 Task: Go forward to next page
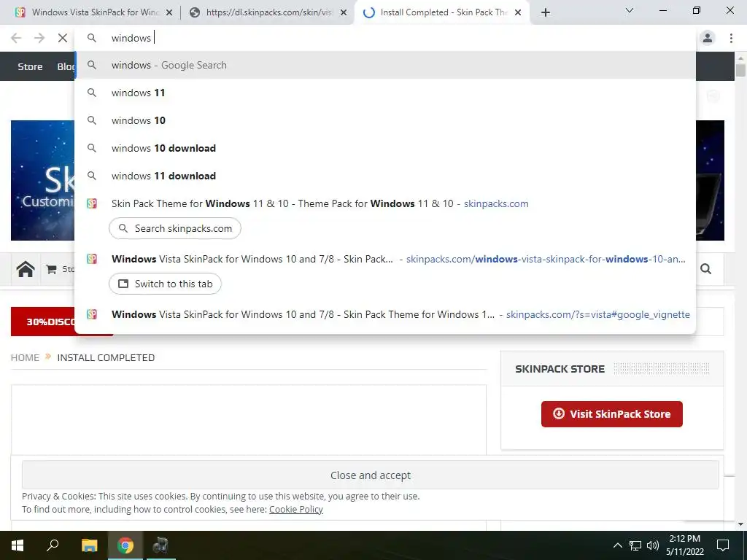pos(39,38)
